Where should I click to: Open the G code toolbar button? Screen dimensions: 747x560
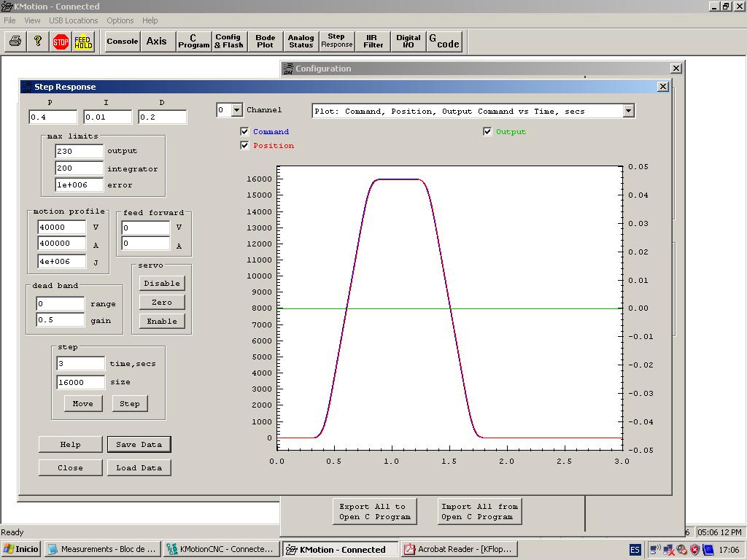(444, 42)
